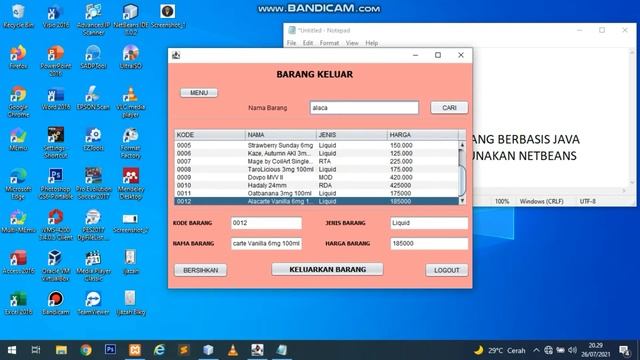Select VLC media player desktop icon

[x=131, y=102]
